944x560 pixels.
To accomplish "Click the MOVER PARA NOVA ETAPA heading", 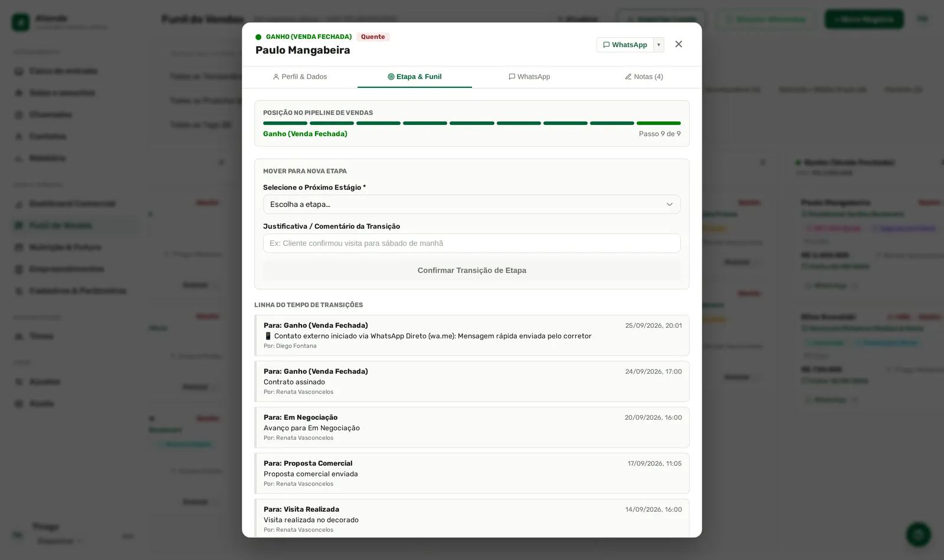I will pyautogui.click(x=305, y=171).
